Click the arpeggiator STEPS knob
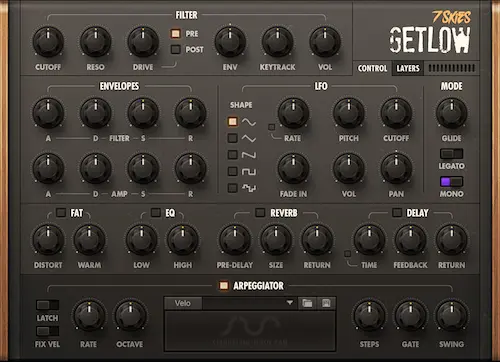The image size is (500, 362). 369,316
